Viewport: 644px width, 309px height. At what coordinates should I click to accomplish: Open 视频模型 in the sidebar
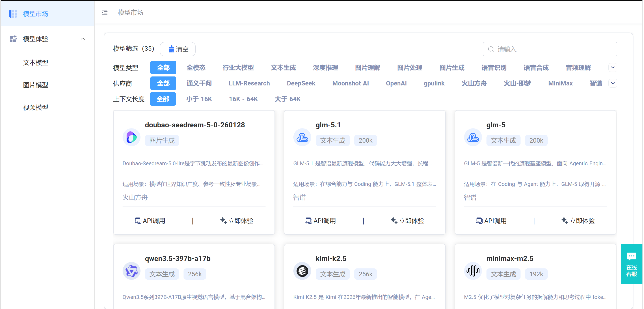tap(35, 107)
